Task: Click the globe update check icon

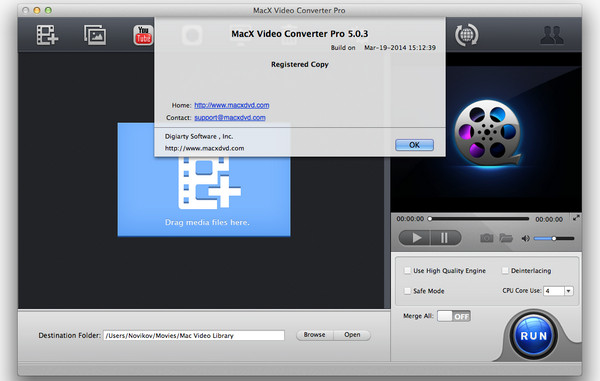Action: click(466, 35)
